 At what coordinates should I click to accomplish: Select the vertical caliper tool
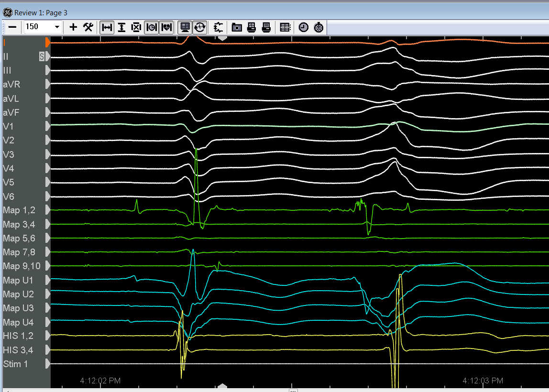click(121, 27)
